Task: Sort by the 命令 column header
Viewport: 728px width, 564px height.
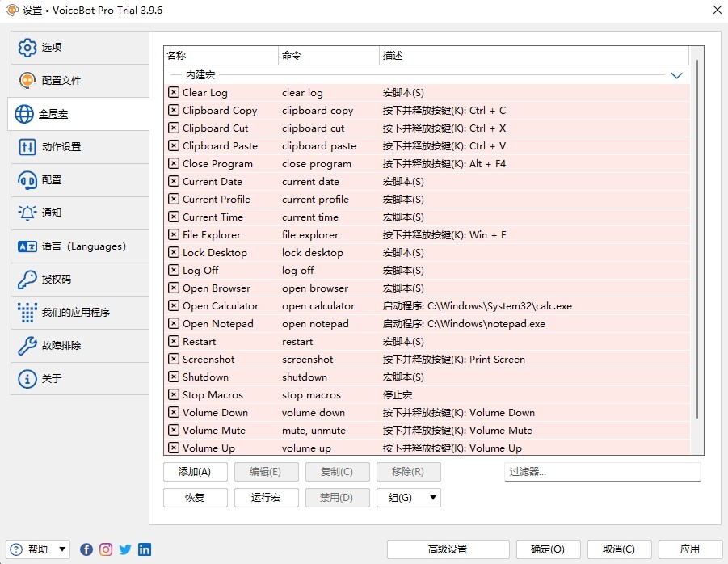Action: click(329, 56)
